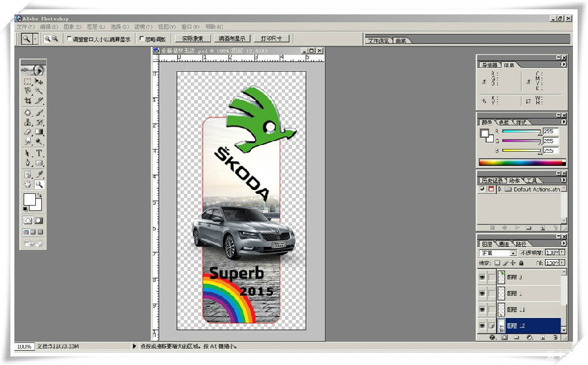Select the Clone Stamp tool

coord(27,122)
